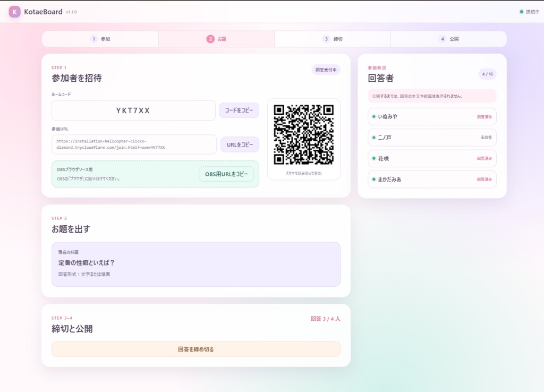Click the KotaeBoard title text
Screen dimensions: 544x392
click(43, 12)
